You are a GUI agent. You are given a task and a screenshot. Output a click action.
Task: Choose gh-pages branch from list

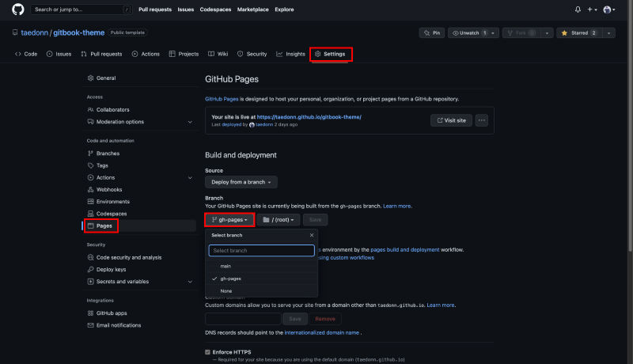(x=262, y=279)
